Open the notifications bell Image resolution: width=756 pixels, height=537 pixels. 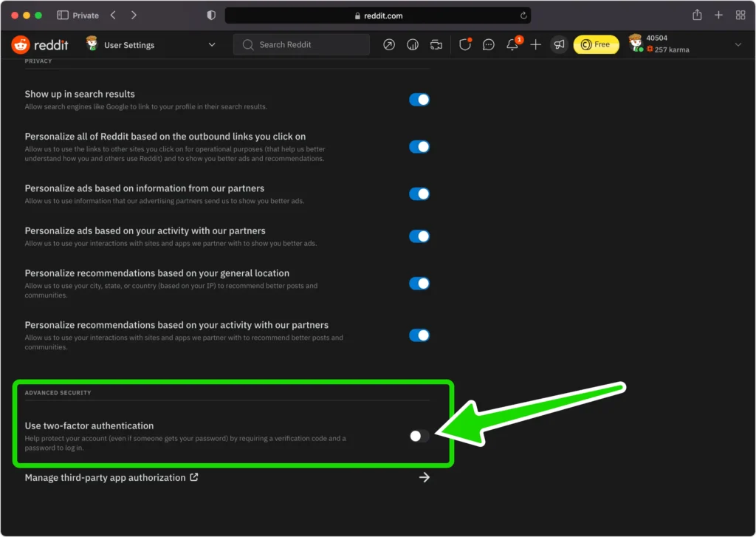point(512,45)
